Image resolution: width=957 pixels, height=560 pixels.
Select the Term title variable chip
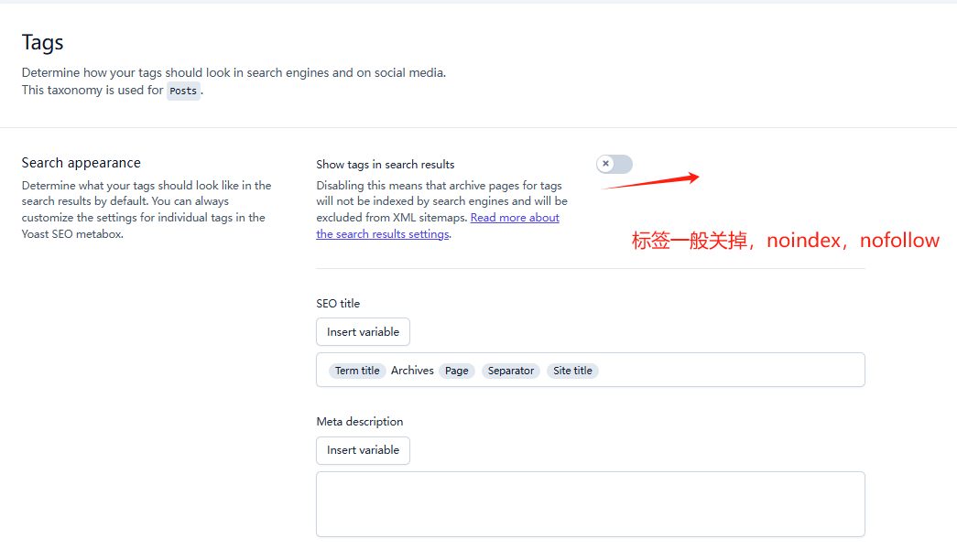pos(357,371)
